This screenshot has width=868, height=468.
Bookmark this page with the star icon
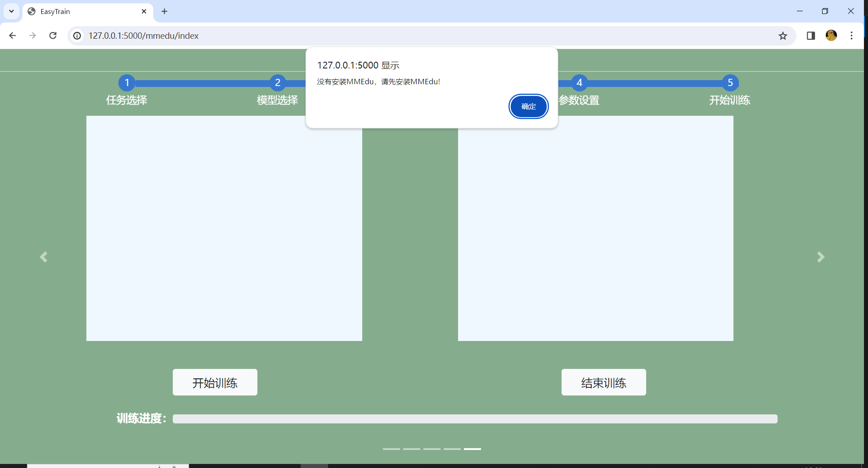pos(783,36)
